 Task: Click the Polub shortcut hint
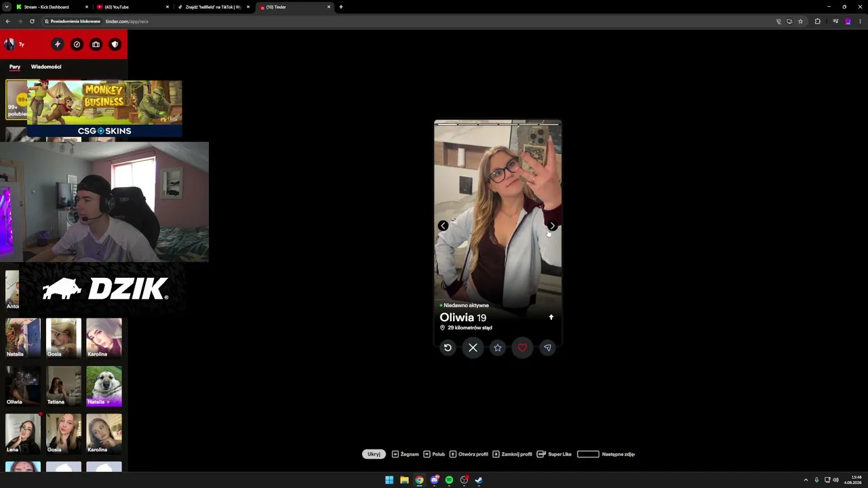click(434, 454)
